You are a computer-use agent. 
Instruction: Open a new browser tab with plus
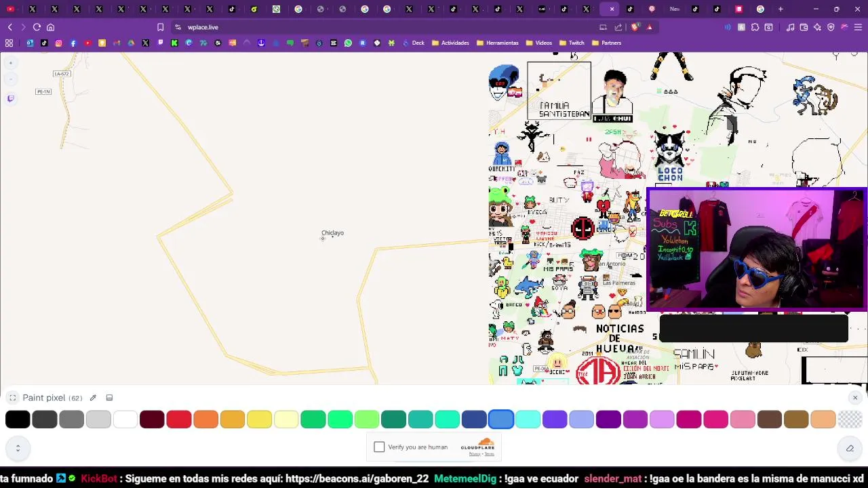(x=781, y=9)
